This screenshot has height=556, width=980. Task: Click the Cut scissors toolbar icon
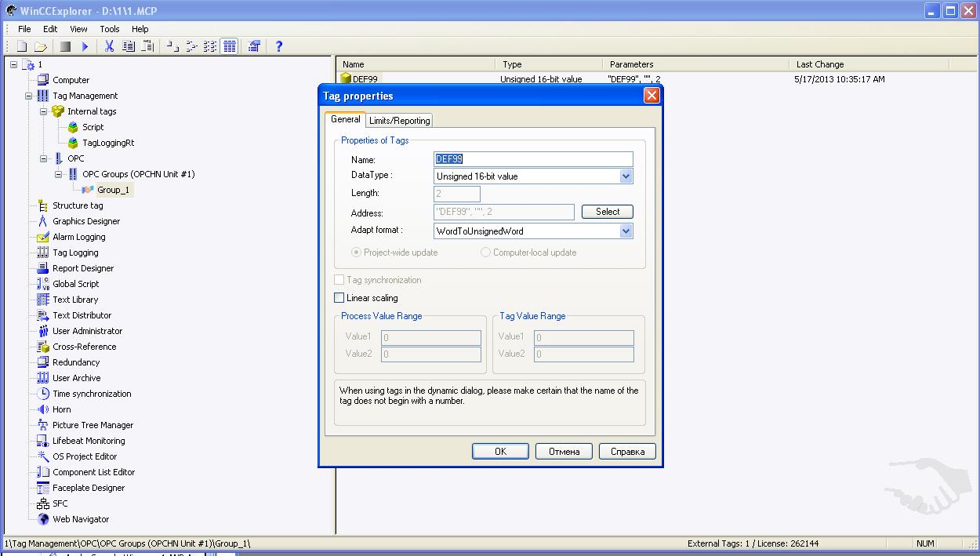tap(109, 46)
